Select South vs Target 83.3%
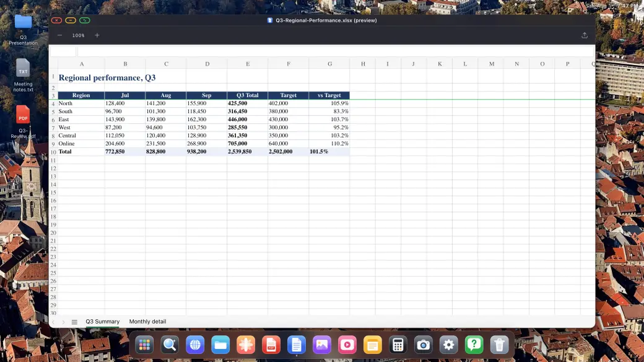The width and height of the screenshot is (644, 362). (x=329, y=111)
